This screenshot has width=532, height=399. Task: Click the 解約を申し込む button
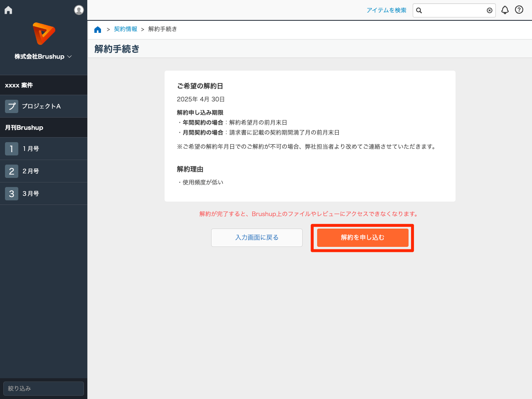click(363, 238)
